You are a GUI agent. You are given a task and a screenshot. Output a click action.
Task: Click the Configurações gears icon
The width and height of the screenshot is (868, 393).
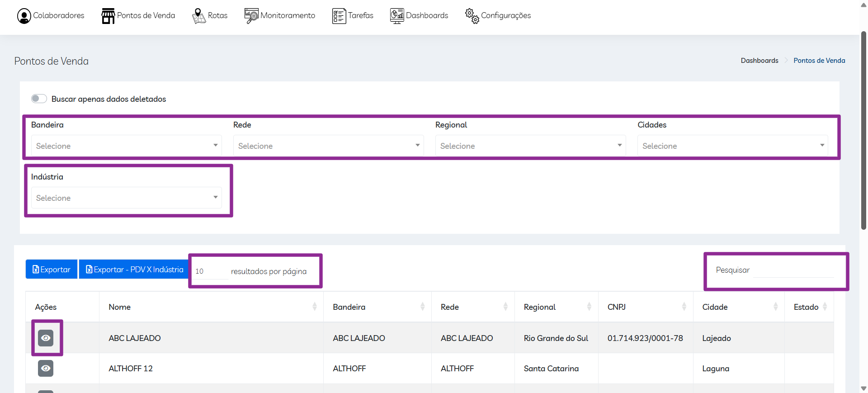pyautogui.click(x=472, y=16)
